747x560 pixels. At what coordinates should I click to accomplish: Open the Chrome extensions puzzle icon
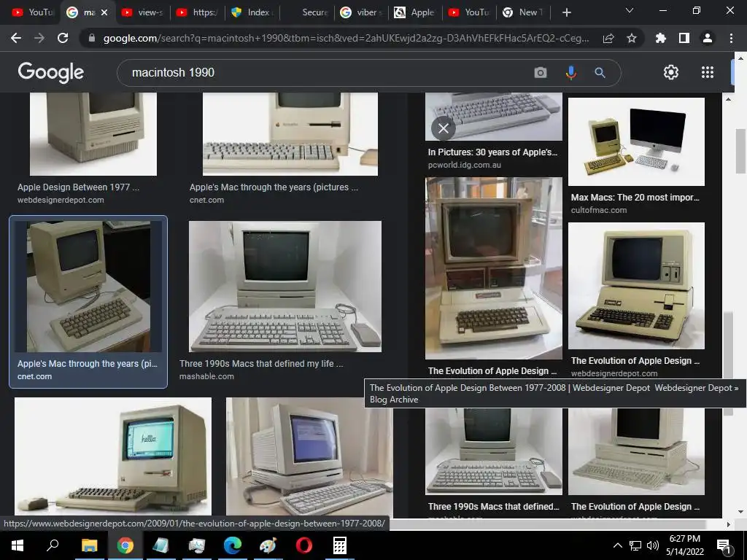click(661, 38)
